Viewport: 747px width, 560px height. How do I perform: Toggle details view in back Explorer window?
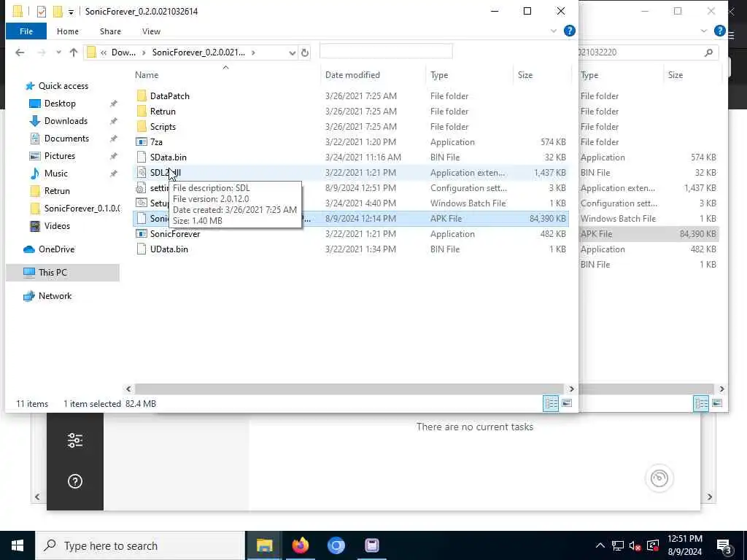[701, 404]
